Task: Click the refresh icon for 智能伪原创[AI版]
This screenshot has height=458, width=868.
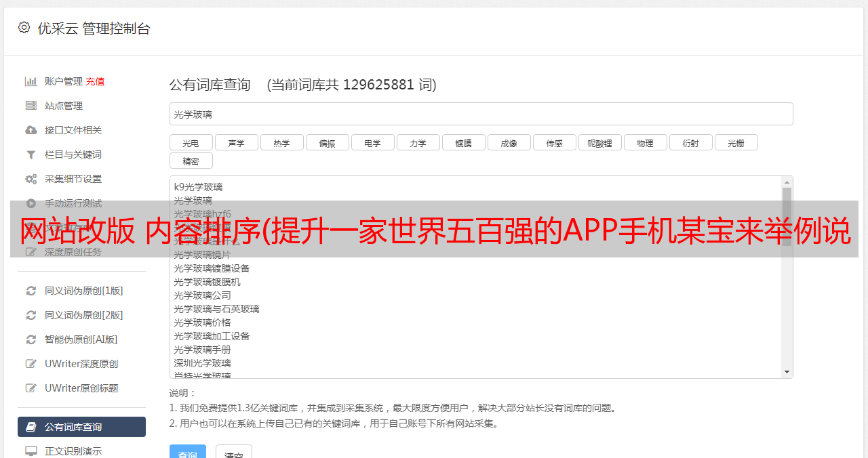Action: pos(31,339)
